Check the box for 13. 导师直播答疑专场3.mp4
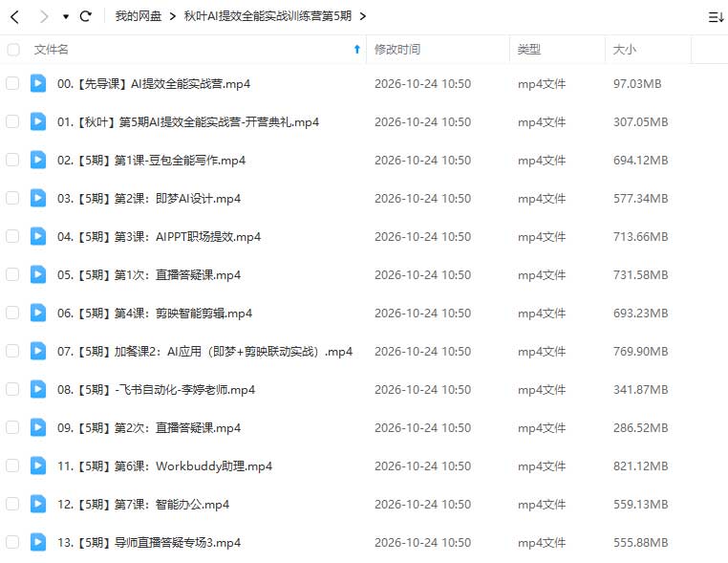This screenshot has width=728, height=563. tap(12, 542)
